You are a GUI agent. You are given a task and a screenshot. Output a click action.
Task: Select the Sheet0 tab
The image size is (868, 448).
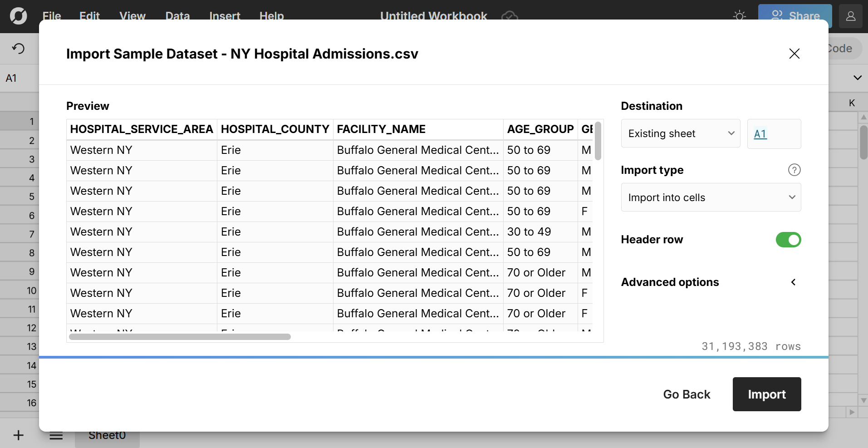[107, 434]
